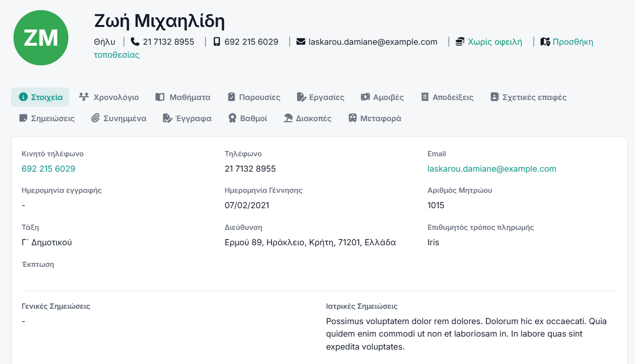Click the book icon beside Μαθήματα
The height and width of the screenshot is (364, 635).
[x=160, y=97]
